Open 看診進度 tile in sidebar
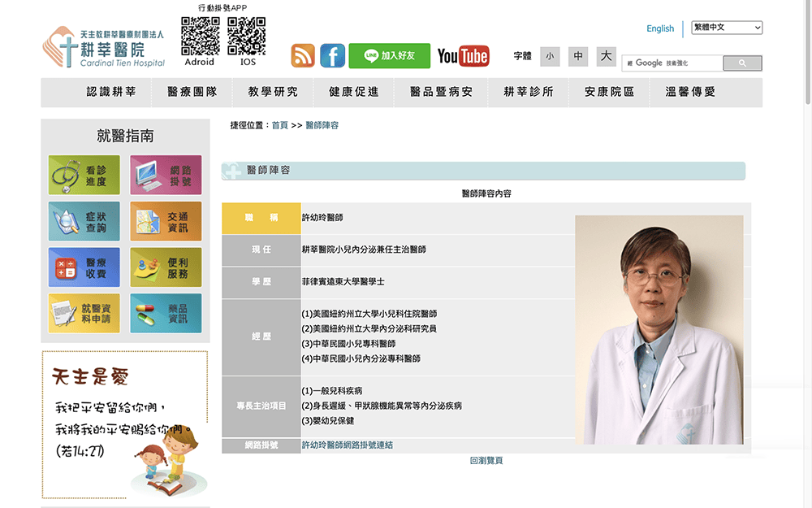The image size is (812, 508). (84, 176)
